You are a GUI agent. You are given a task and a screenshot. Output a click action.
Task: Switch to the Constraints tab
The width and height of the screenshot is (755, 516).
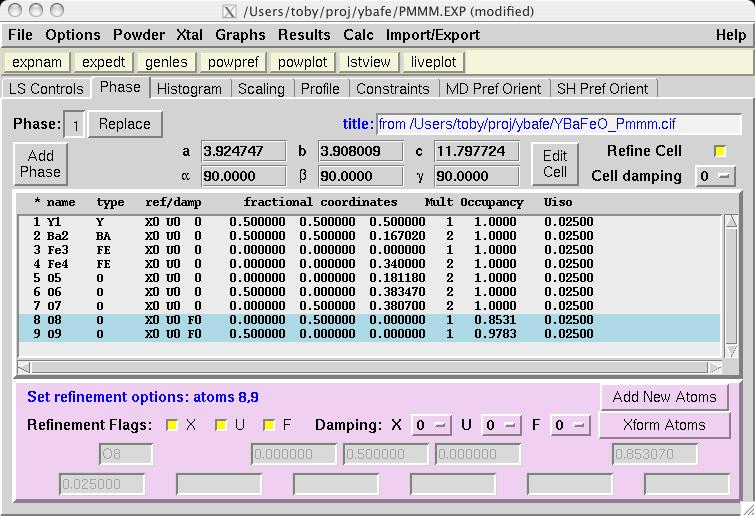(393, 89)
